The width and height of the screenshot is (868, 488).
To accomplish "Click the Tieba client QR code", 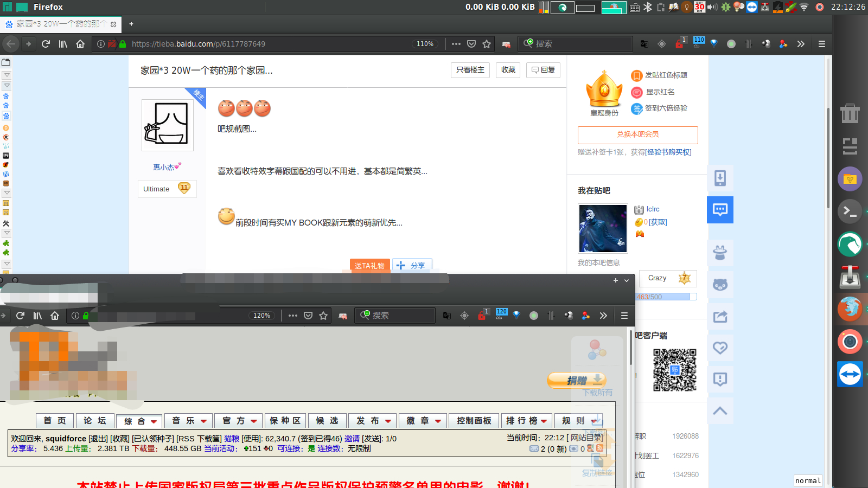I will [x=674, y=370].
